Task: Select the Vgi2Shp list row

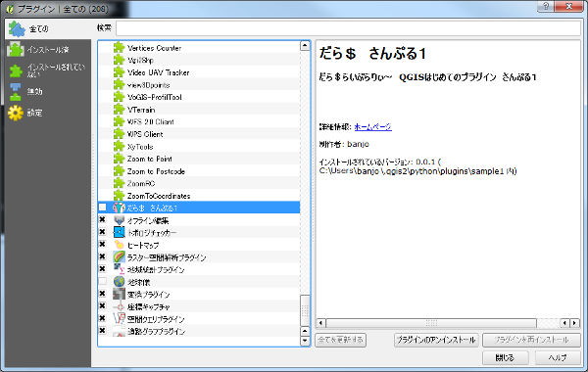Action: [x=199, y=60]
